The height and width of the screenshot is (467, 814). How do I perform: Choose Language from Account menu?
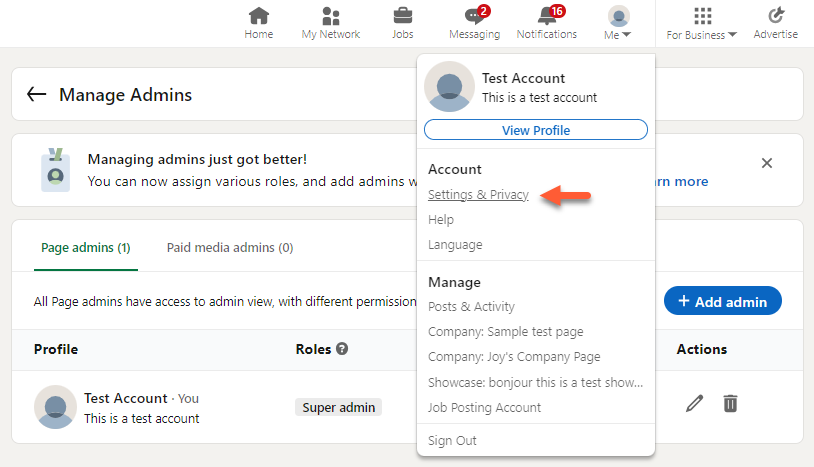[455, 245]
